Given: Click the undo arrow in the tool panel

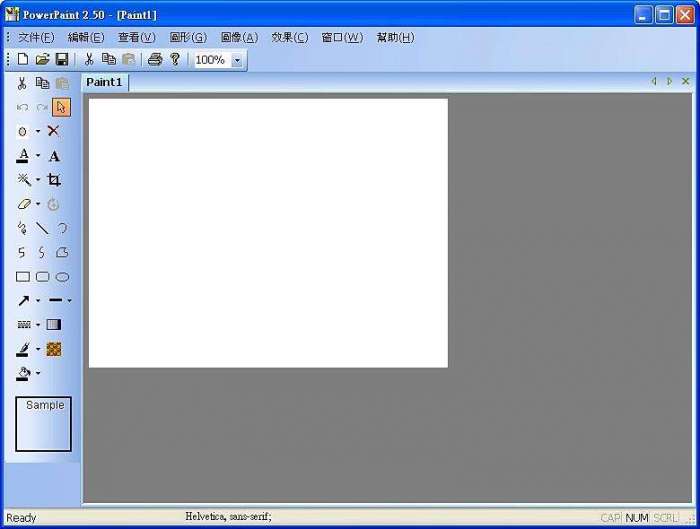Looking at the screenshot, I should pos(22,108).
